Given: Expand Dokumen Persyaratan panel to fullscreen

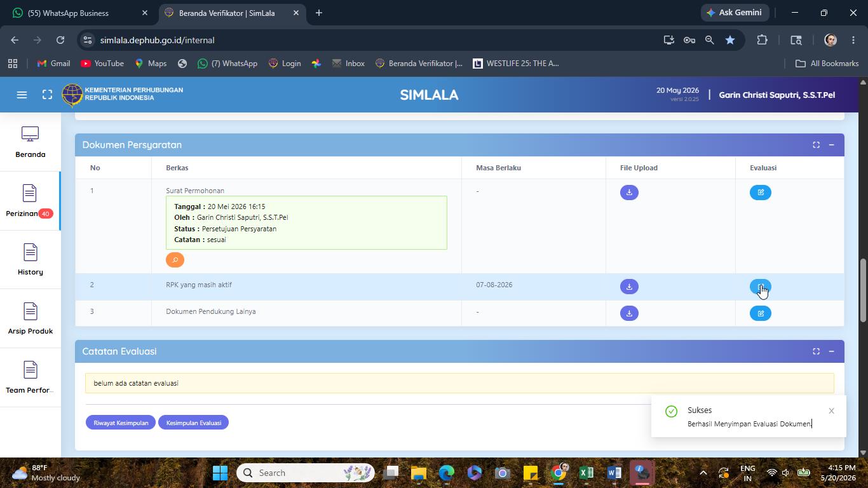Looking at the screenshot, I should click(816, 145).
